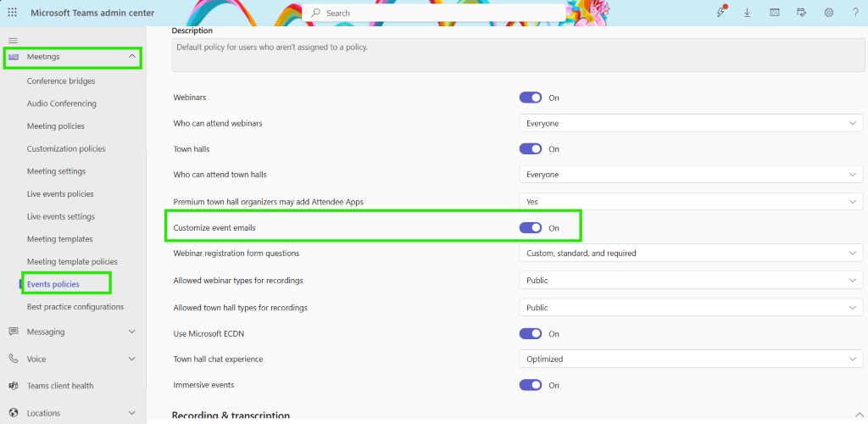Viewport: 868px width, 424px height.
Task: Open Conference bridges in sidebar
Action: pyautogui.click(x=61, y=81)
